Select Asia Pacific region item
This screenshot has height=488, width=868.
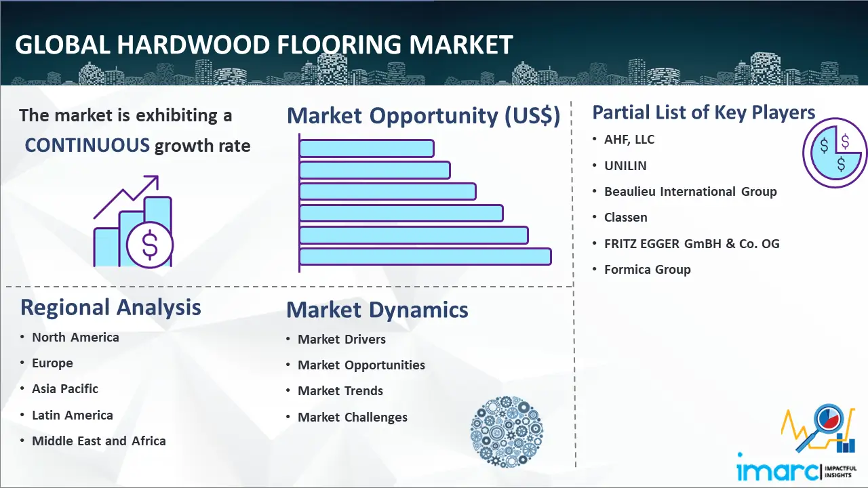pyautogui.click(x=65, y=389)
